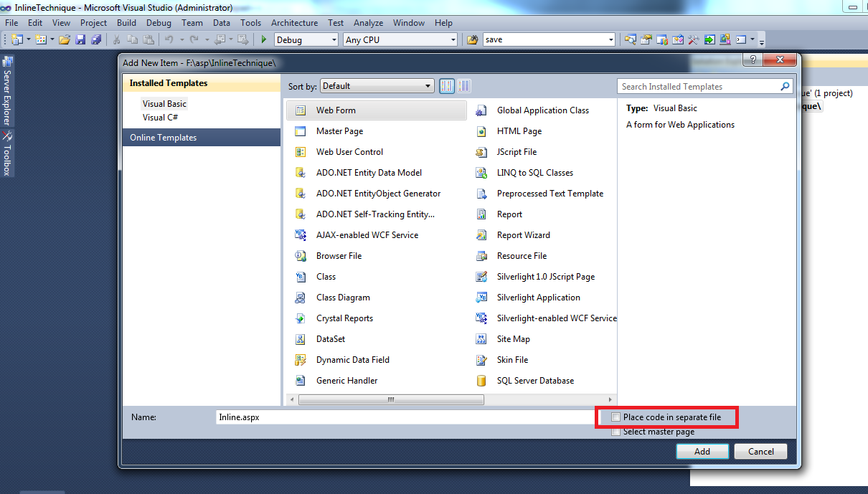Open the Analyze menu
Image resolution: width=868 pixels, height=494 pixels.
[368, 23]
